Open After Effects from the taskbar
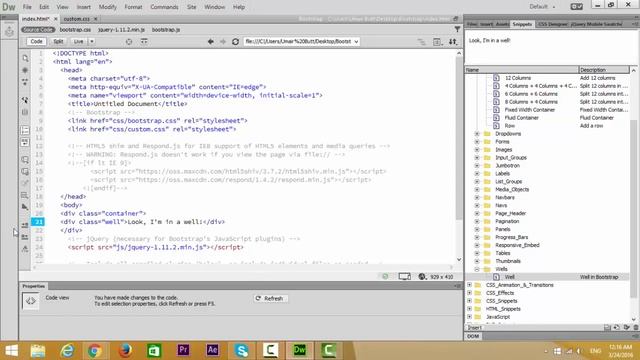The width and height of the screenshot is (640, 360). point(212,351)
